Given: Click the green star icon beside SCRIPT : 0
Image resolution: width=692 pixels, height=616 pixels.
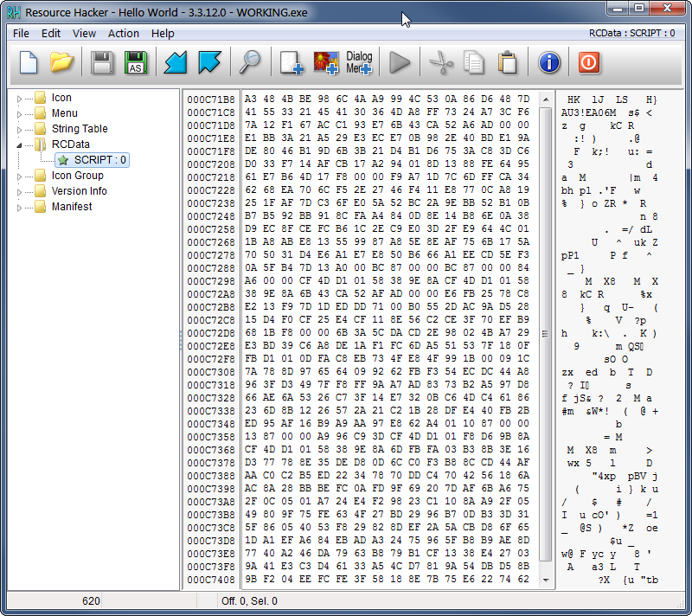Looking at the screenshot, I should [x=63, y=160].
